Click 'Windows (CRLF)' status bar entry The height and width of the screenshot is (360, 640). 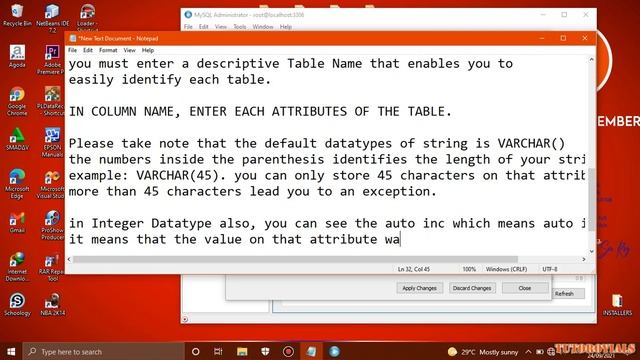[506, 269]
